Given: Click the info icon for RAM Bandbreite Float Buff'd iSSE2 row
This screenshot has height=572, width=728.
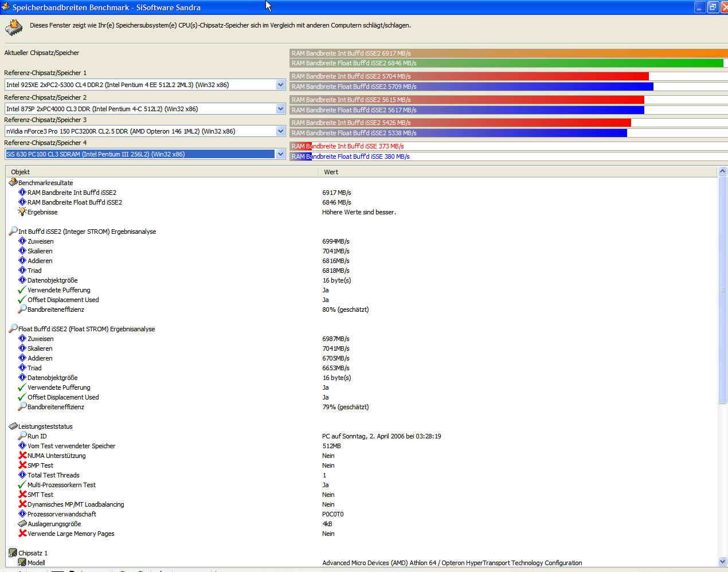Looking at the screenshot, I should 22,202.
